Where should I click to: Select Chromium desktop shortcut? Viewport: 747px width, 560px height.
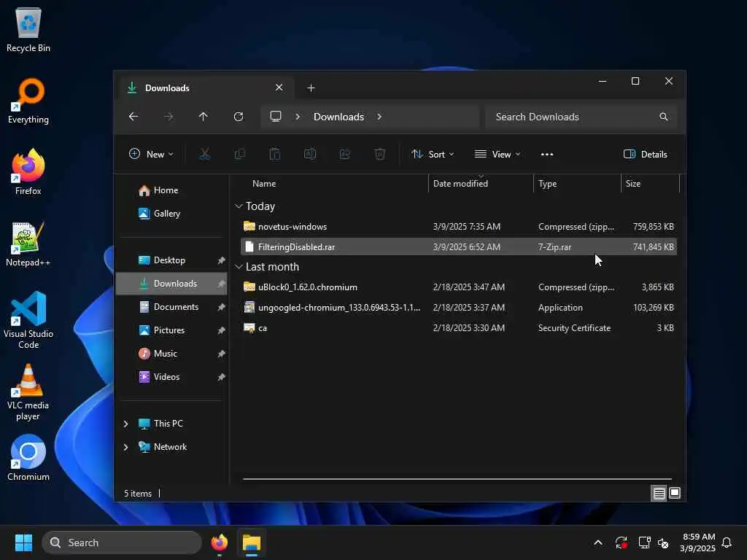pos(28,458)
